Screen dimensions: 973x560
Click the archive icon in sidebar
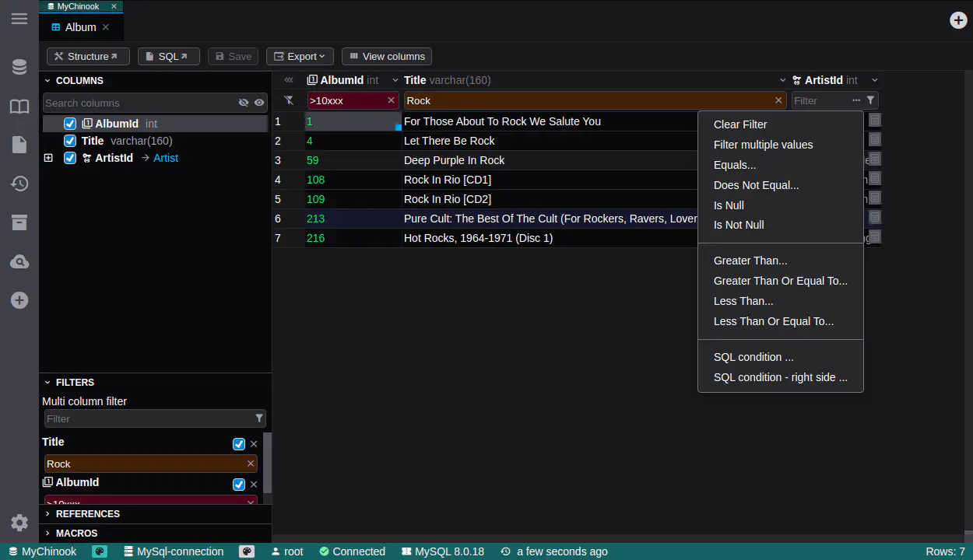click(19, 222)
